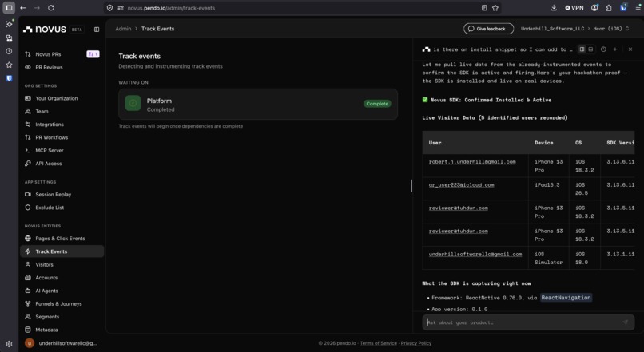Click the MCP Server terminal icon
The height and width of the screenshot is (352, 644).
pyautogui.click(x=28, y=151)
